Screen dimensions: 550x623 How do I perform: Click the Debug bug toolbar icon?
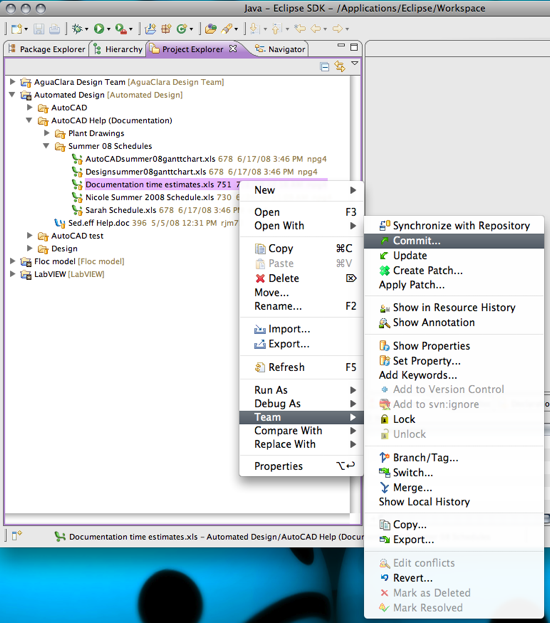pyautogui.click(x=77, y=29)
